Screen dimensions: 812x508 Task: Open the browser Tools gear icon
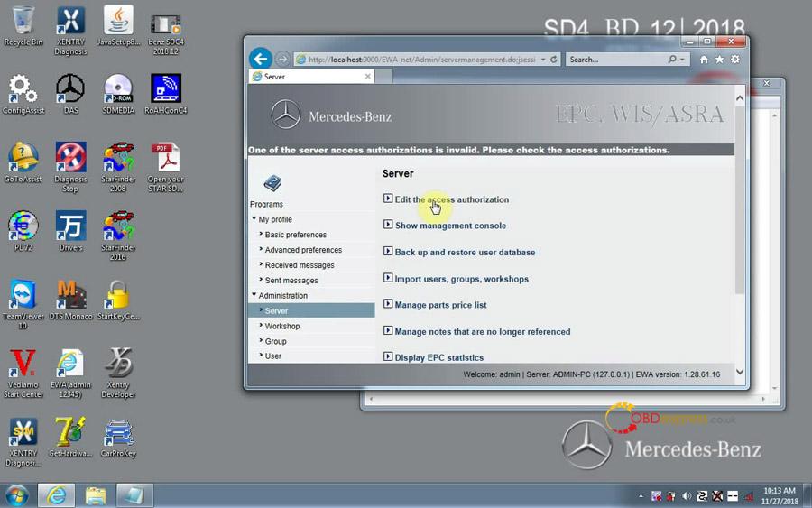pos(734,60)
